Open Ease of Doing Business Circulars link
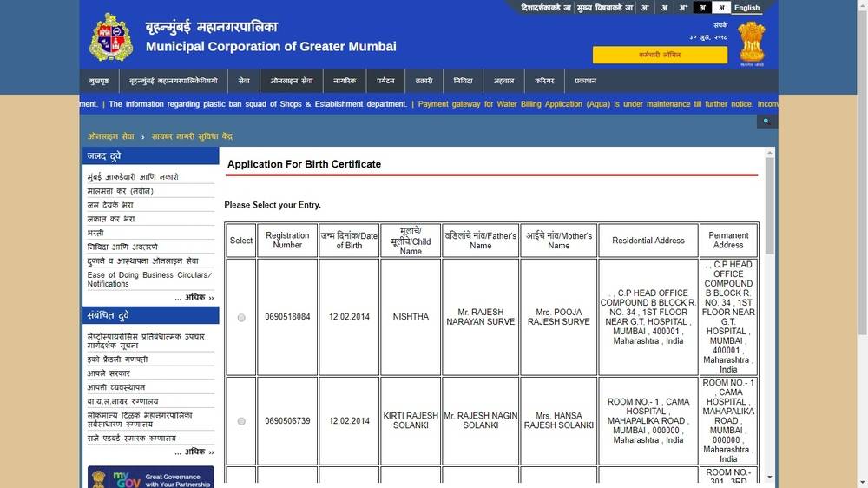Image resolution: width=868 pixels, height=488 pixels. tap(149, 280)
